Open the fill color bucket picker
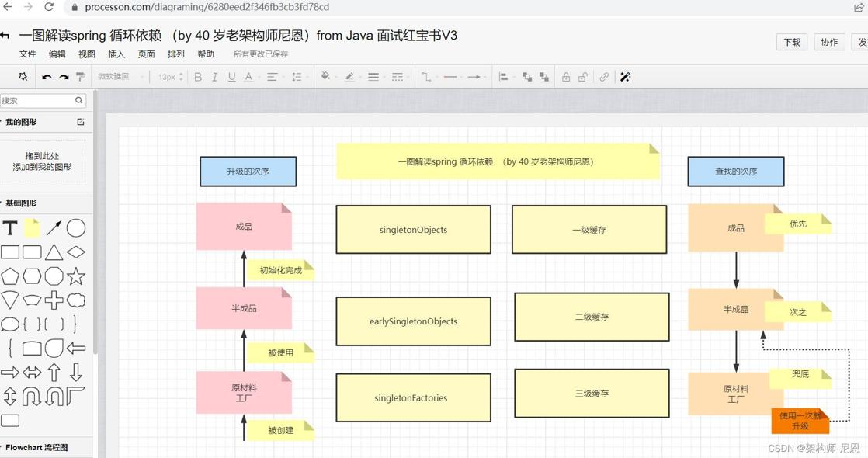The height and width of the screenshot is (458, 868). (x=325, y=76)
